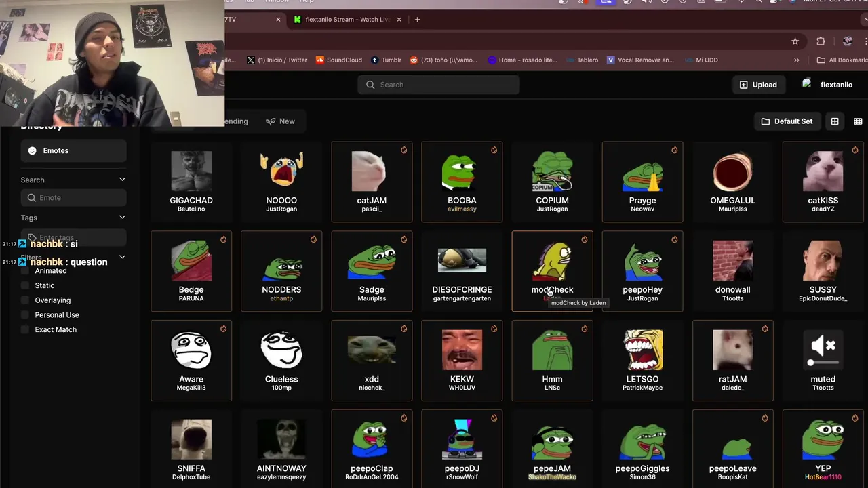This screenshot has height=488, width=868.
Task: Open the Trending emotes tab
Action: click(x=236, y=121)
